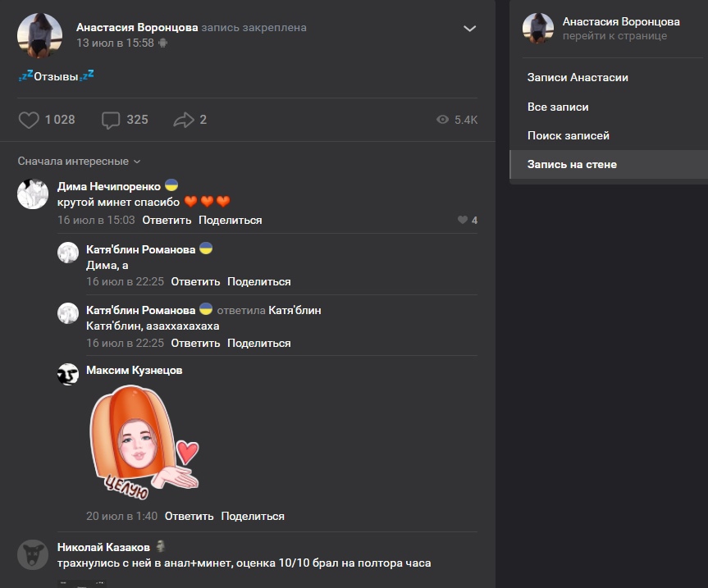Click the views eye icon
Viewport: 708px width, 588px height.
click(443, 120)
